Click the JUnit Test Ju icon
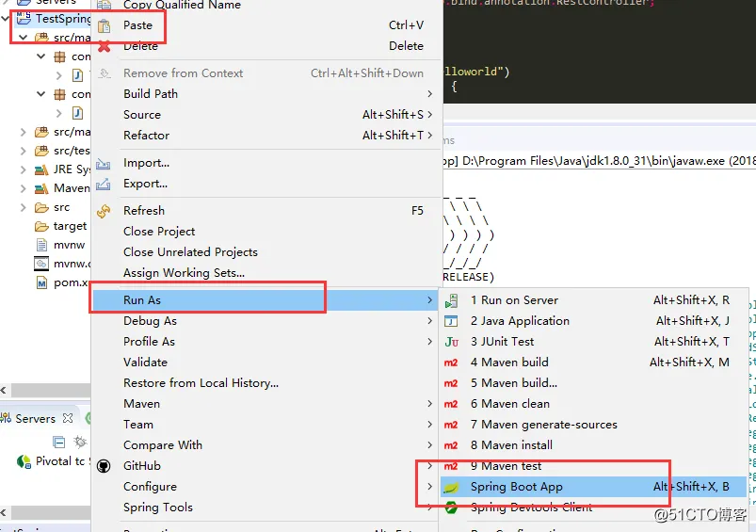This screenshot has width=756, height=532. (x=451, y=342)
